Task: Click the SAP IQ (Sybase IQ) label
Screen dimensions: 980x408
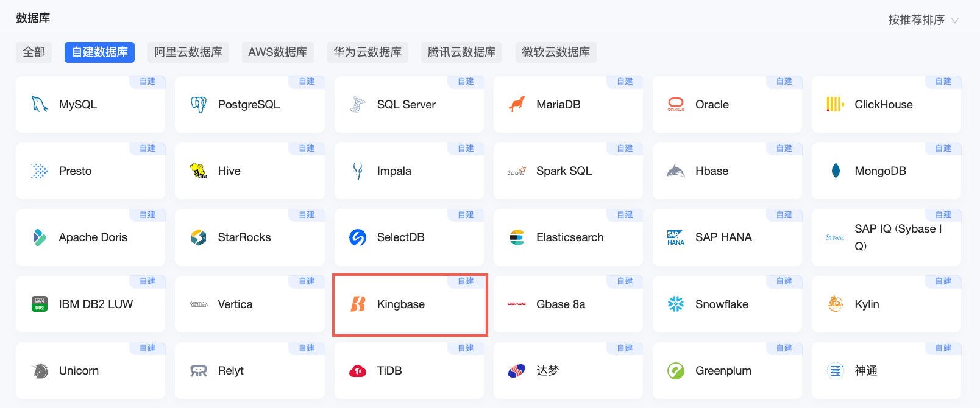Action: coord(898,237)
